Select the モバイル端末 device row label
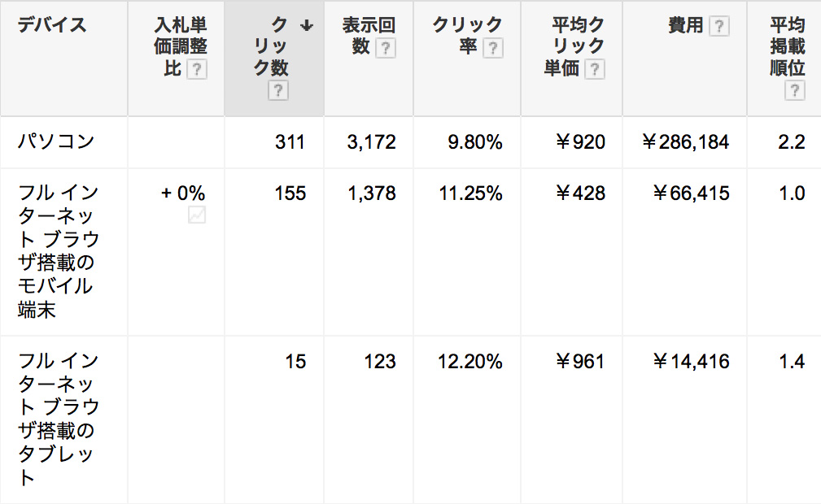 pyautogui.click(x=57, y=251)
